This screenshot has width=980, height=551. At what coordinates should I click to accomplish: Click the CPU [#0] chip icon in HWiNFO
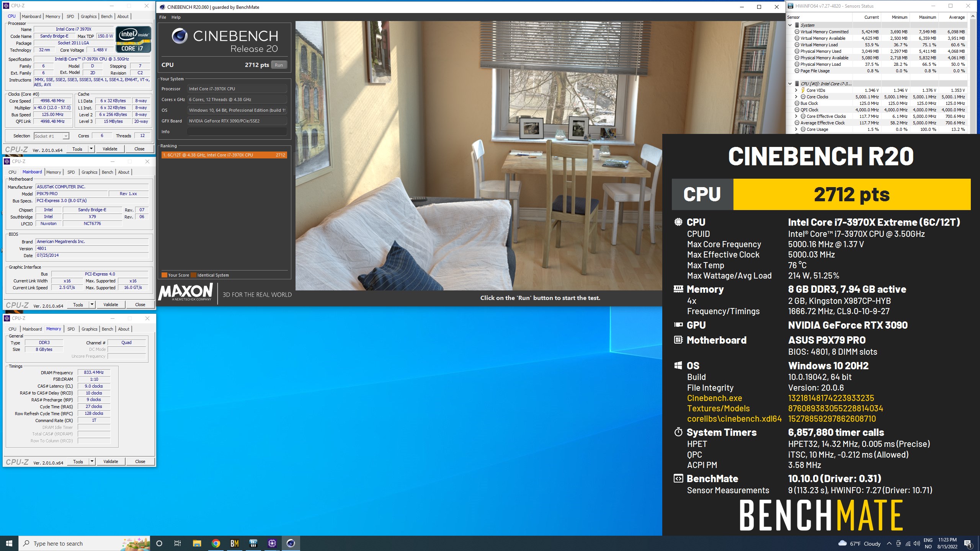coord(797,83)
